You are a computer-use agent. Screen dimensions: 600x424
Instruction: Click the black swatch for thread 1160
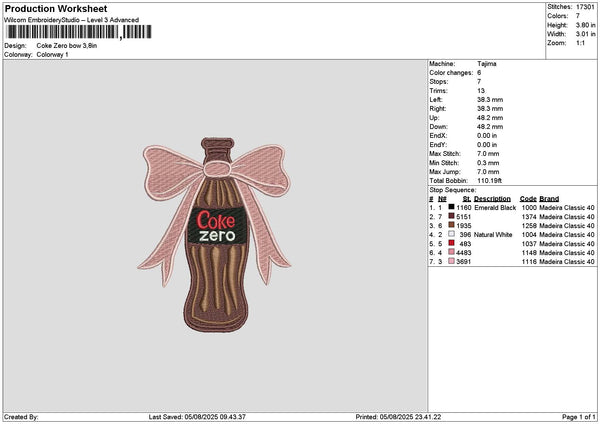(452, 207)
